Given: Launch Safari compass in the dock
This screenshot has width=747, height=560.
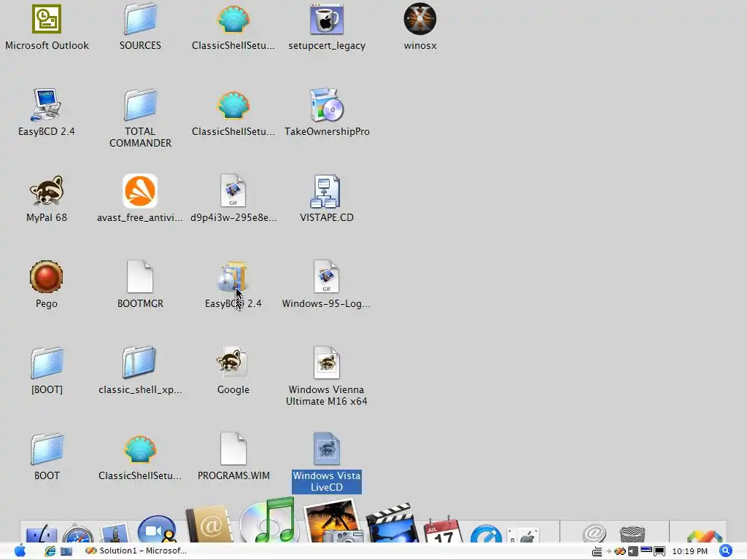Looking at the screenshot, I should (x=77, y=533).
